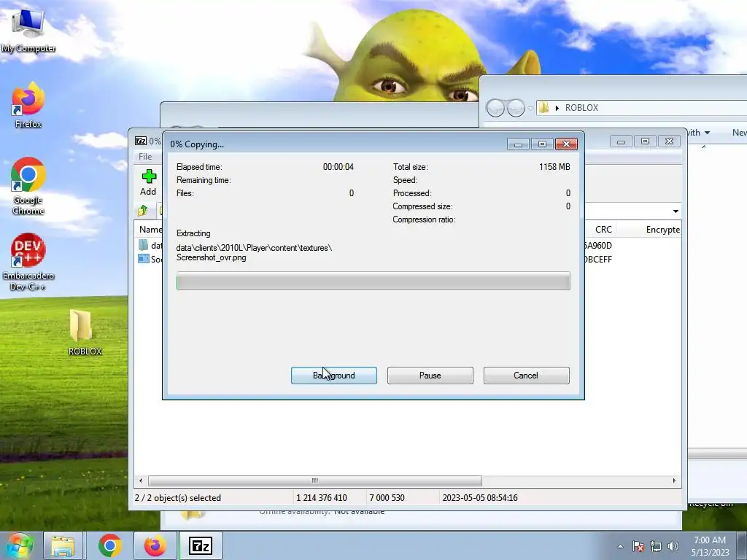Viewport: 747px width, 560px height.
Task: Click status date 2023-05-05 08:54:16
Action: coord(480,497)
